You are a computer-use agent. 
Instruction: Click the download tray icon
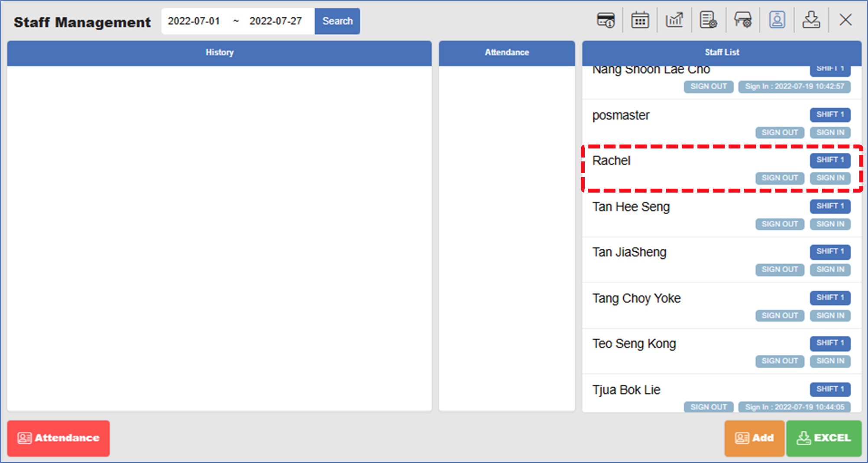click(x=811, y=20)
